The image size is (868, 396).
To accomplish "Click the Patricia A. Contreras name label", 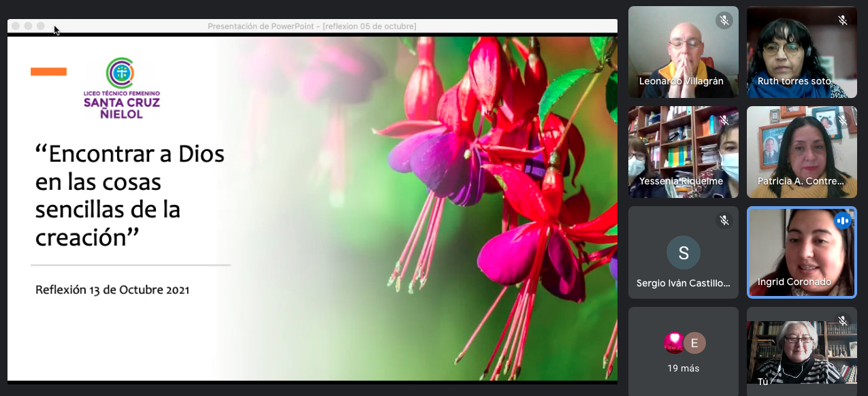I will [x=801, y=182].
